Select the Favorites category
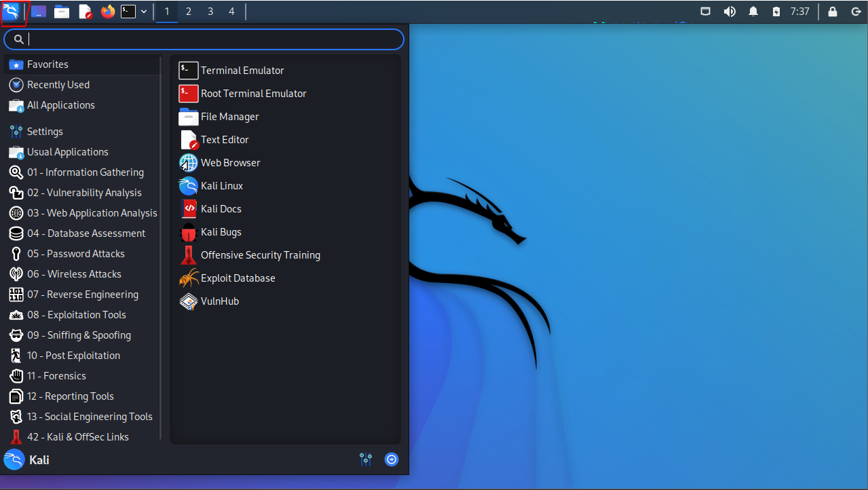This screenshot has width=868, height=490. click(x=82, y=64)
